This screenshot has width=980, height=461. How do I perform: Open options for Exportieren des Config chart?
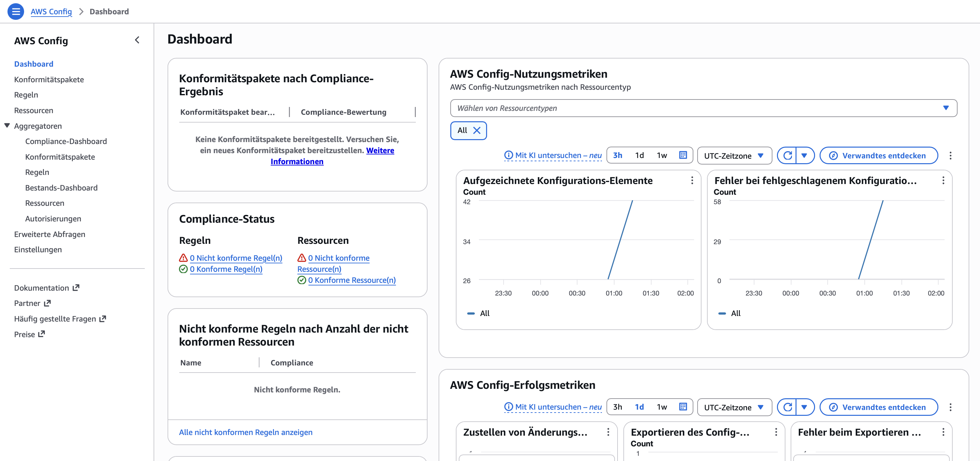[776, 432]
